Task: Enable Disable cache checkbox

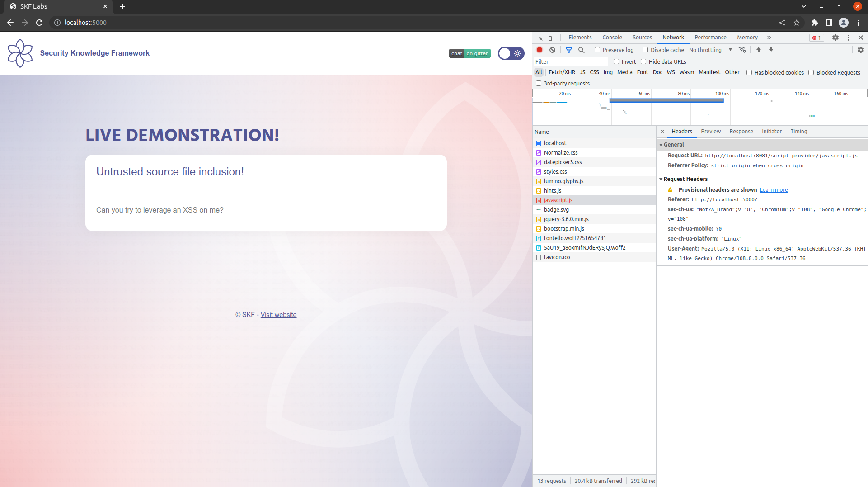Action: tap(645, 50)
